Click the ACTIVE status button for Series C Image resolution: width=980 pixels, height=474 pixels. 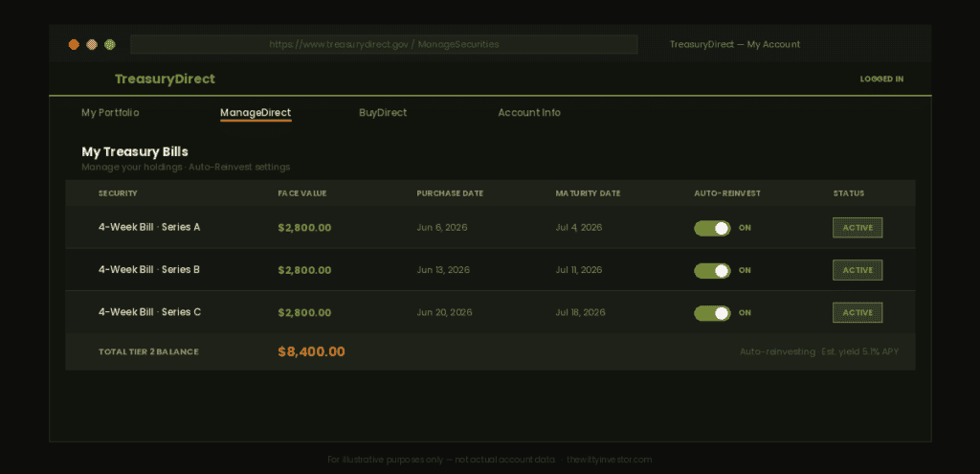coord(857,313)
